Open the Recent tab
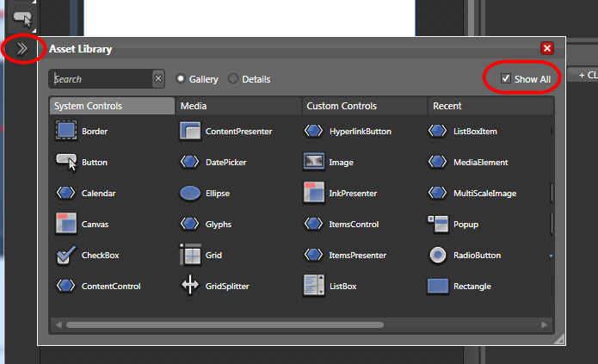 [x=489, y=106]
